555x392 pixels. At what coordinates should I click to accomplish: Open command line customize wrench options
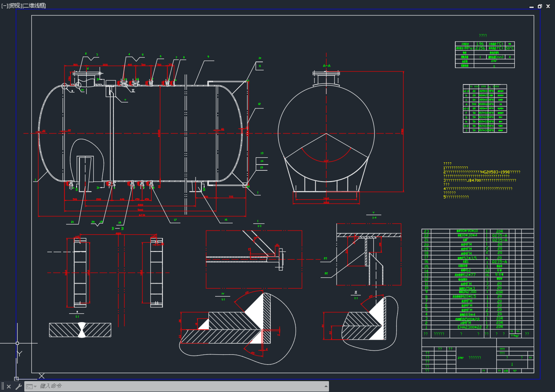(x=18, y=387)
